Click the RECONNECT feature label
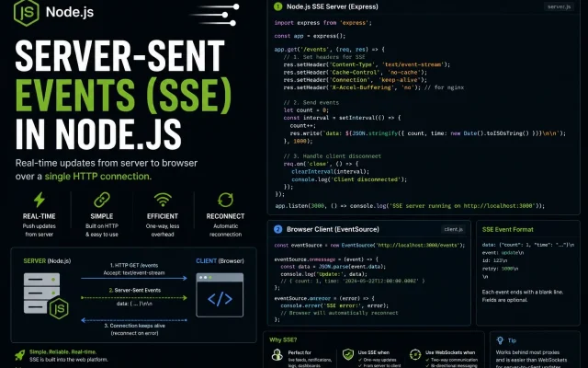This screenshot has width=588, height=368. (x=225, y=216)
